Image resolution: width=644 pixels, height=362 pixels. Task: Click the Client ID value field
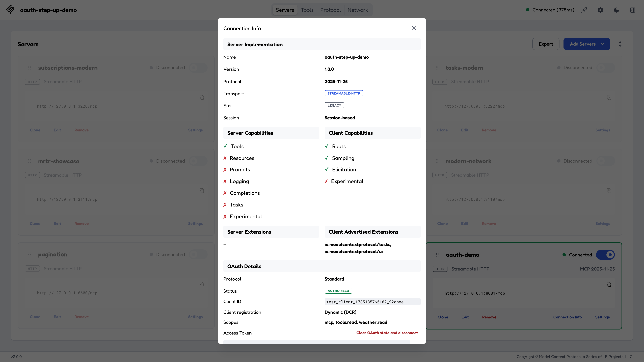click(x=372, y=302)
